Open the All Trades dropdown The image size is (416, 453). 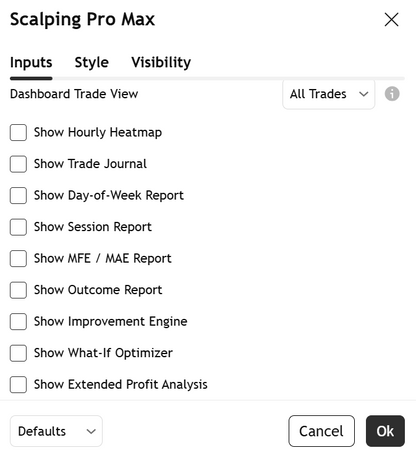(329, 94)
